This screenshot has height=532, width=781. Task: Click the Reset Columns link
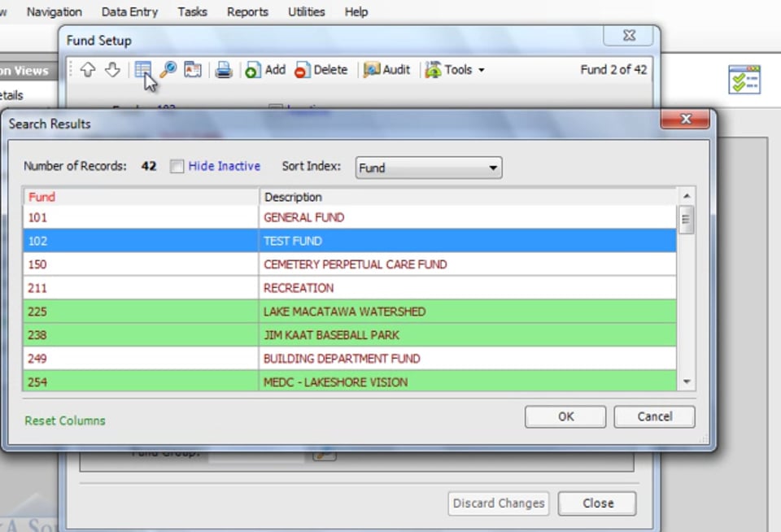[65, 421]
